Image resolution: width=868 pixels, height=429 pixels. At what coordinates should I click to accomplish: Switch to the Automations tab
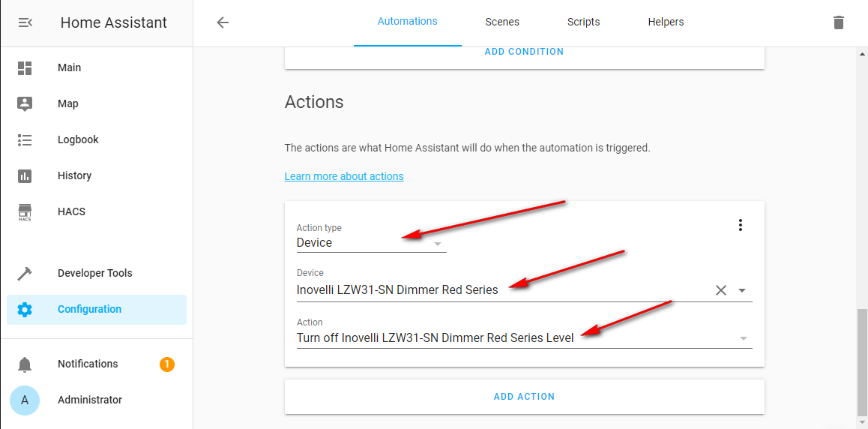408,22
